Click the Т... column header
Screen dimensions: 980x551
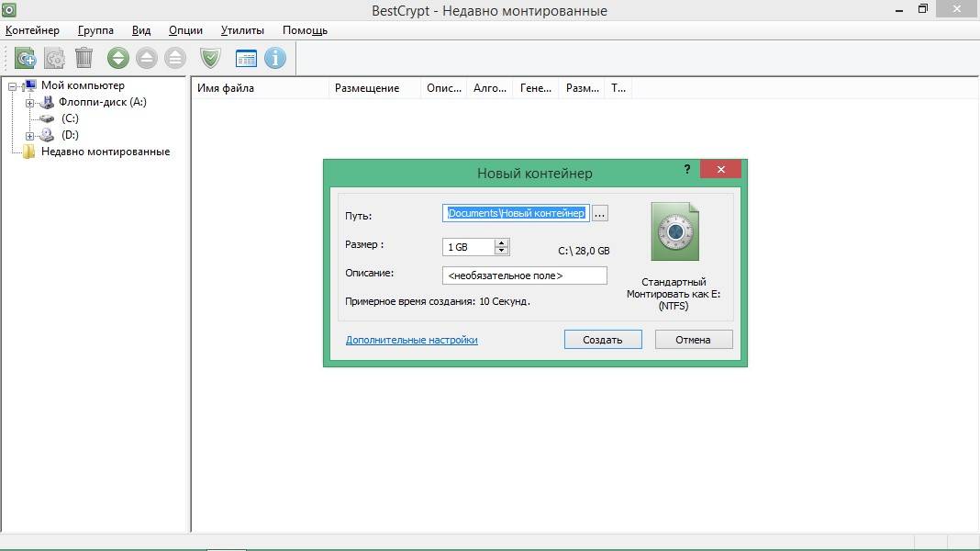618,88
